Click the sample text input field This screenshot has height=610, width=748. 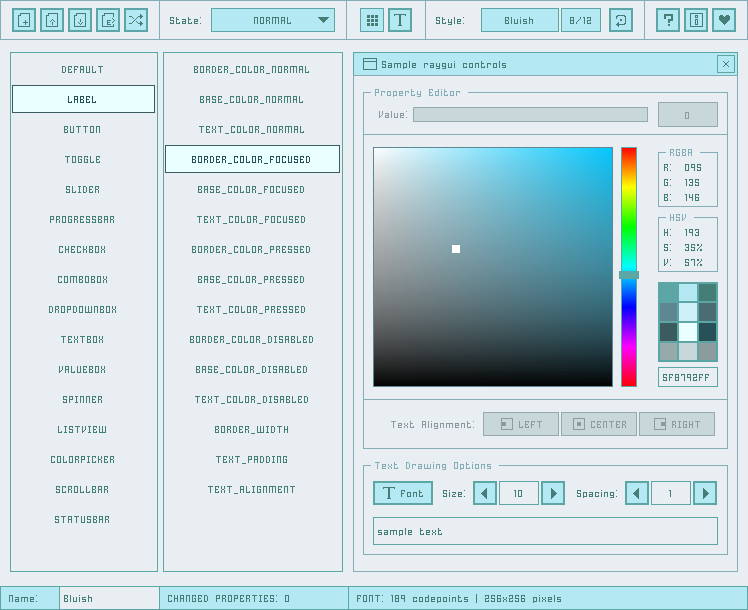545,531
